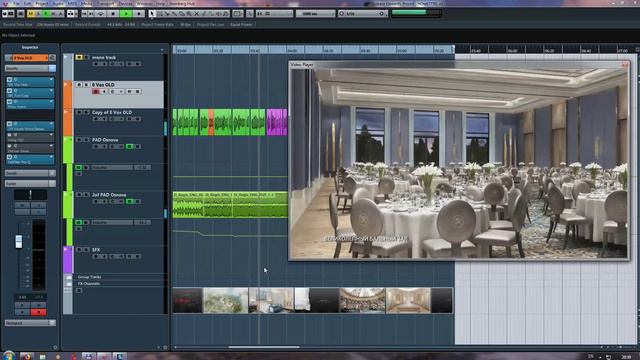Toggle the Monitor button on 8 Vox OLD track
This screenshot has height=360, width=640.
pos(104,92)
